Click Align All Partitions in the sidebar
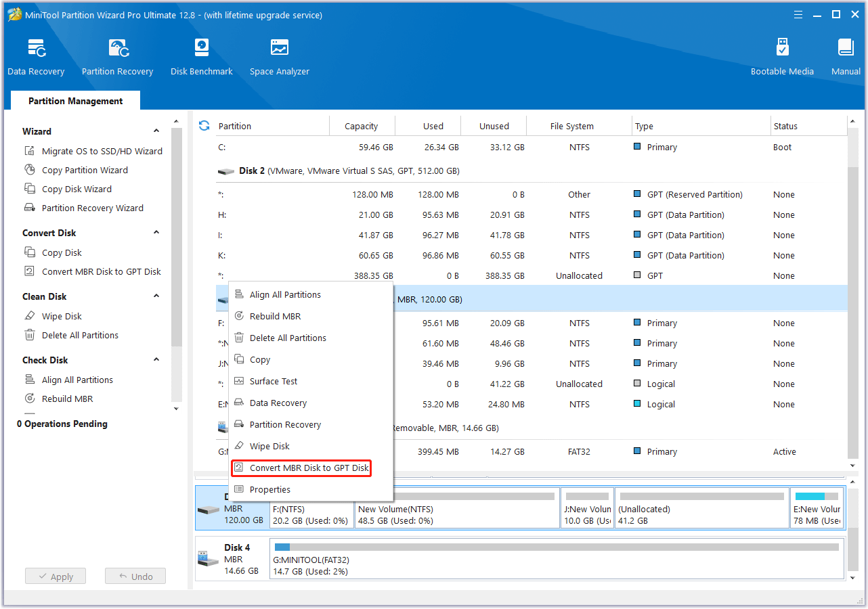Screen dimensions: 868x609 coord(68,380)
